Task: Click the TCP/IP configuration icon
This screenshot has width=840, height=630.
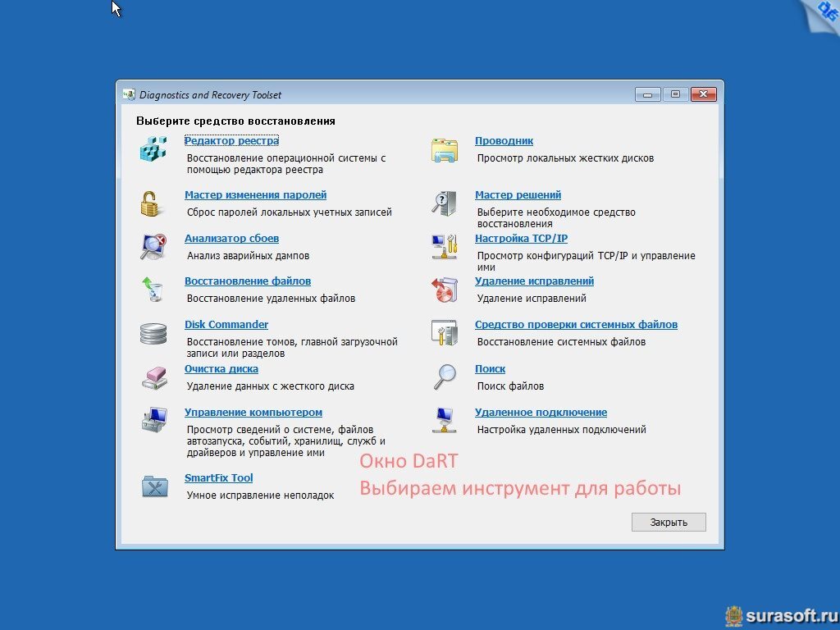Action: [x=445, y=246]
